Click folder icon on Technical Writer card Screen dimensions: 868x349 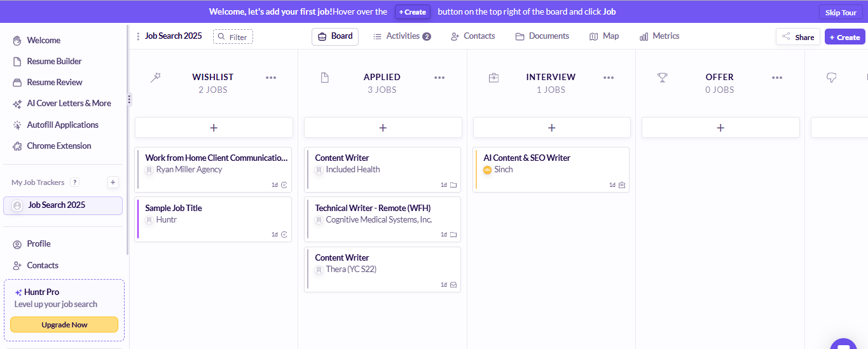click(x=453, y=235)
